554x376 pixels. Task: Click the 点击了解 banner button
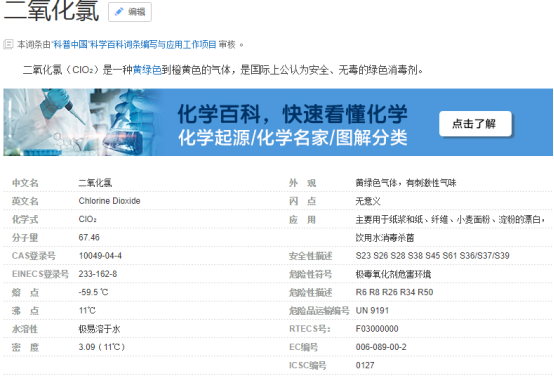point(475,124)
